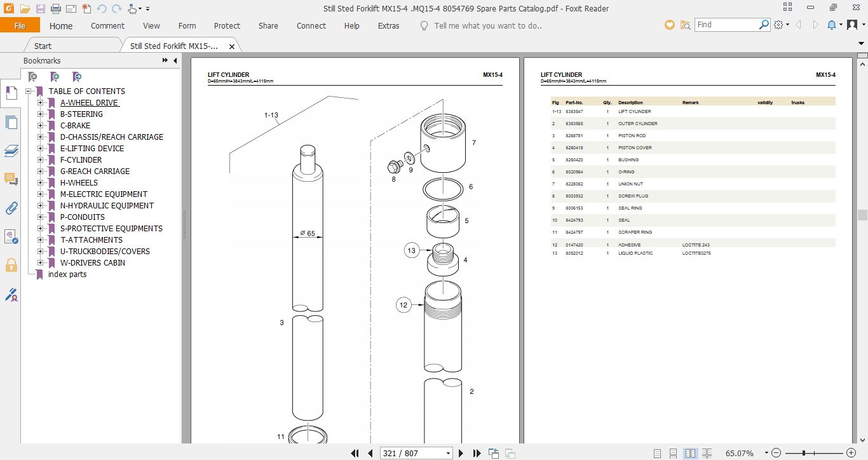Click the folder search icon near Find box
The image size is (868, 460).
[685, 25]
